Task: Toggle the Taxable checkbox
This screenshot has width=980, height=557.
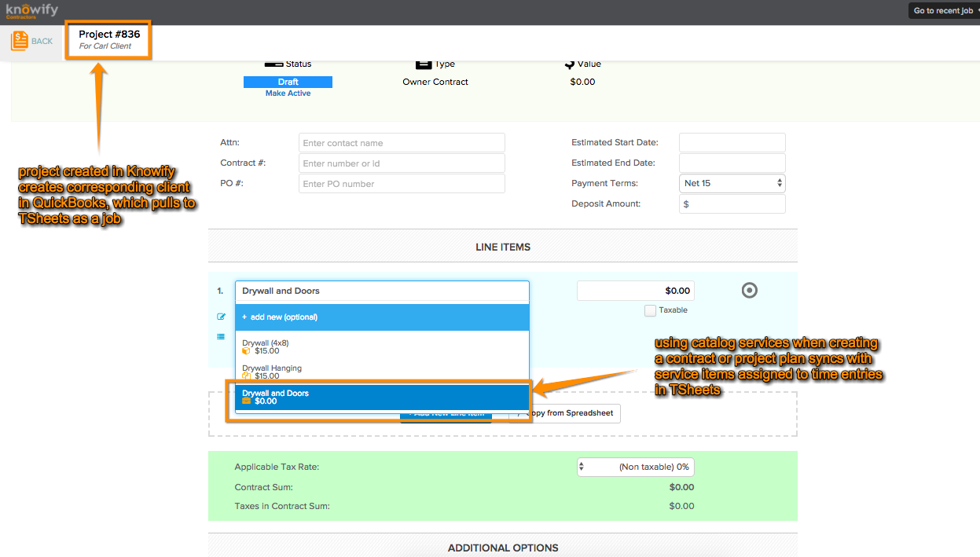Action: [650, 310]
